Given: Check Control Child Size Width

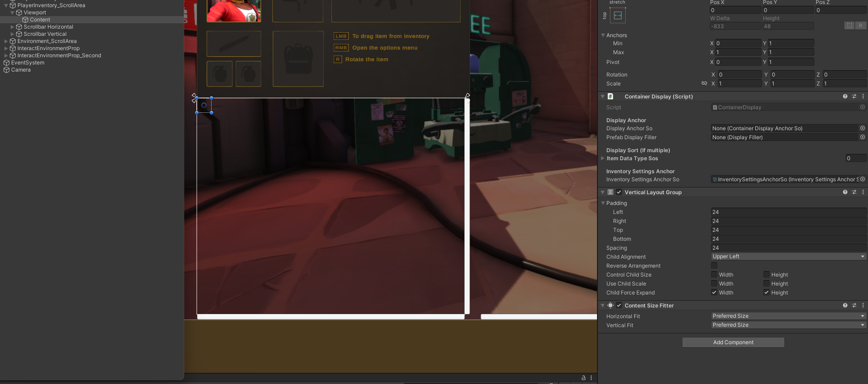Looking at the screenshot, I should (714, 275).
